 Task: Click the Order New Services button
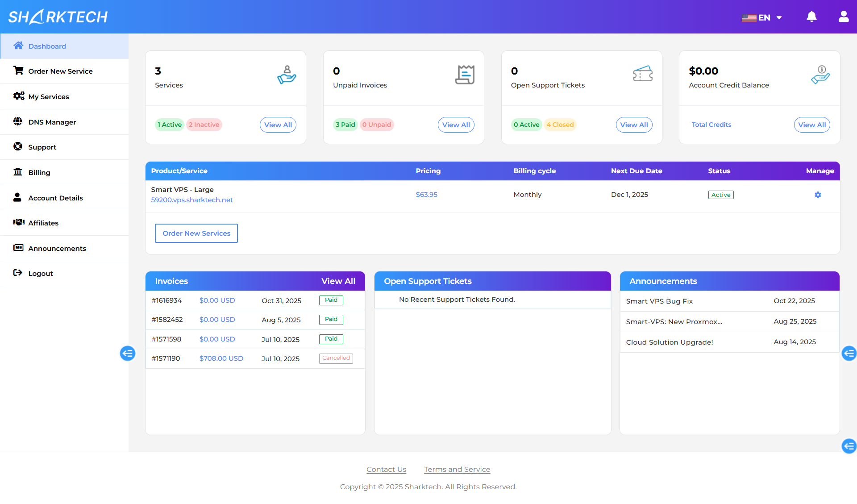click(196, 233)
